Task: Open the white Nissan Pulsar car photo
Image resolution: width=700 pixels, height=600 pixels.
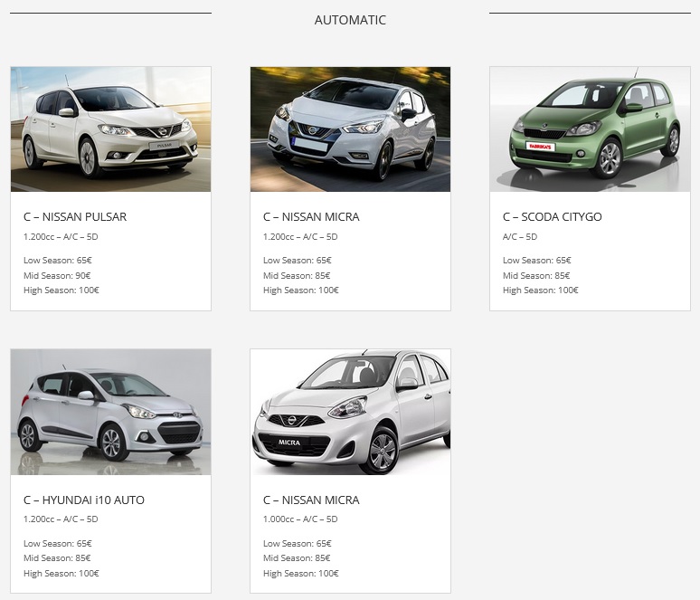Action: pos(110,129)
